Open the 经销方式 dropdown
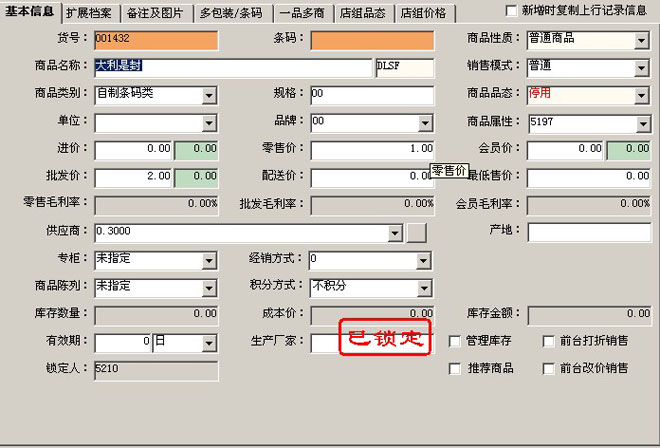The width and height of the screenshot is (660, 448). 423,261
